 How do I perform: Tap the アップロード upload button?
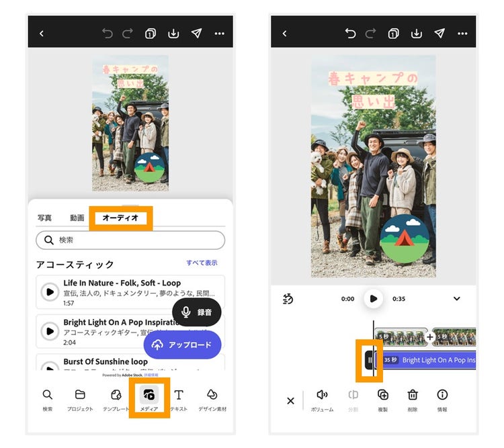pos(182,345)
